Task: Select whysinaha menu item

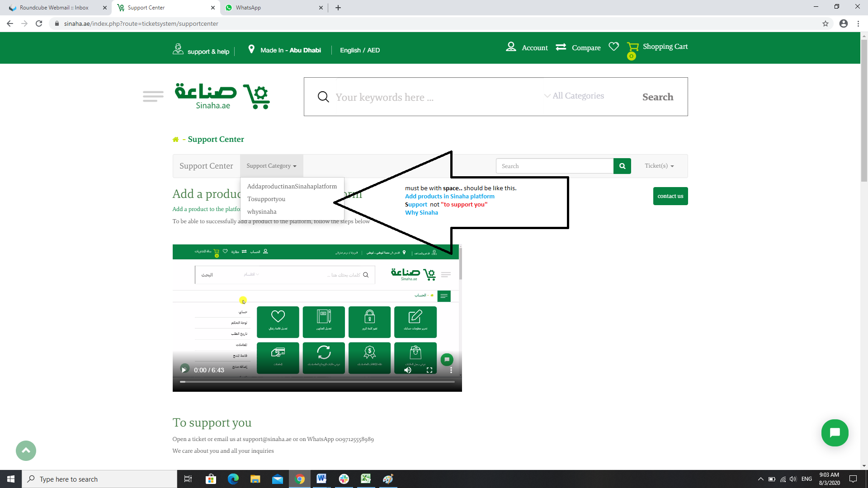Action: click(292, 211)
